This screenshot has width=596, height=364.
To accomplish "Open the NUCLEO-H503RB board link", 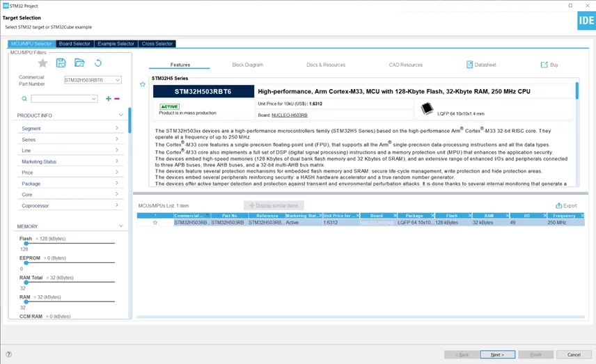I will 290,115.
